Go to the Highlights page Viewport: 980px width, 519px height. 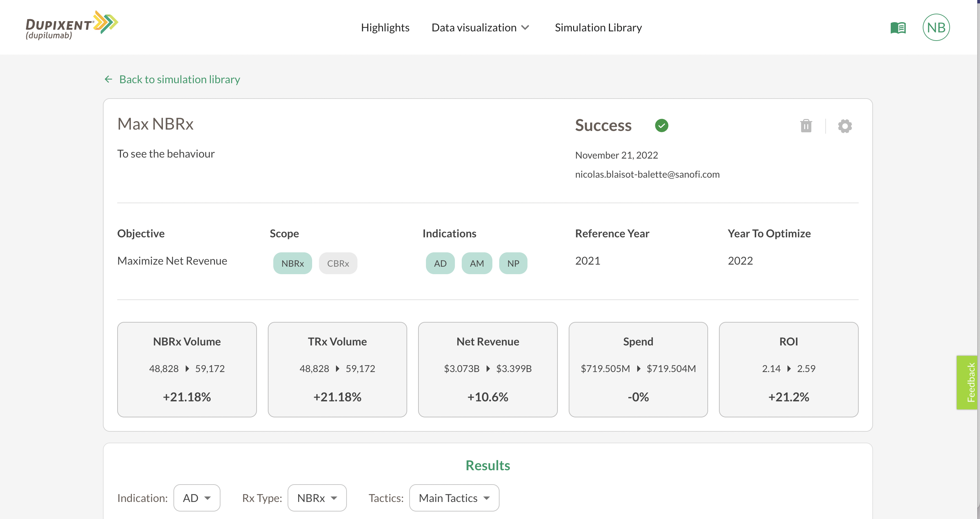pos(385,27)
